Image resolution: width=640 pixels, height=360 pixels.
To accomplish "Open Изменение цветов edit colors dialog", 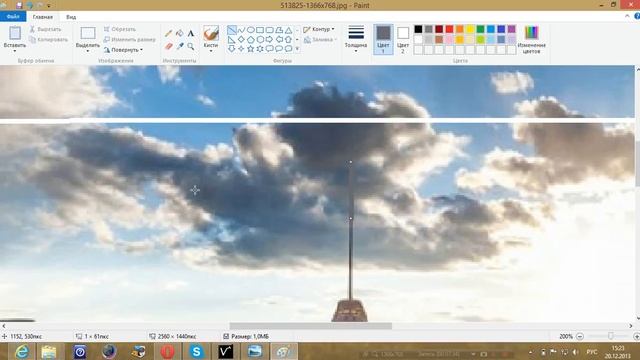I will click(531, 40).
